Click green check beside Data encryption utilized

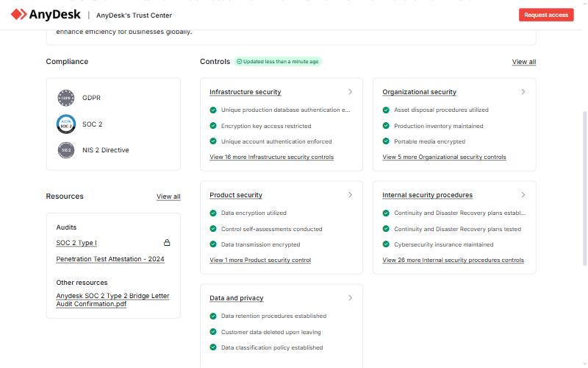[213, 213]
